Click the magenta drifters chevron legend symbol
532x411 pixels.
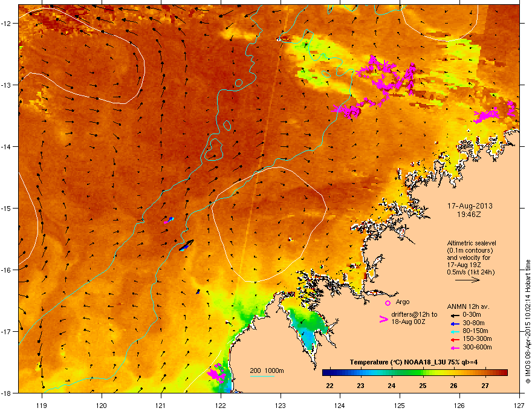[x=383, y=319]
